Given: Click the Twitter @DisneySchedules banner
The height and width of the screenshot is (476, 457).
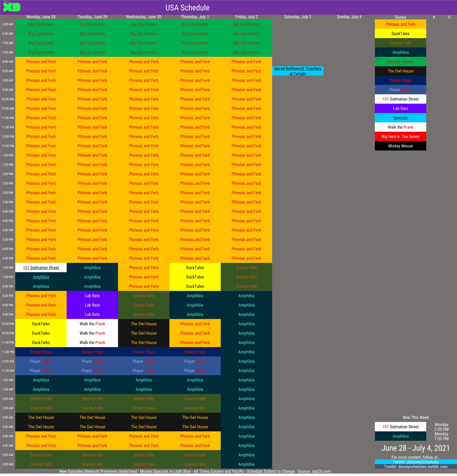Looking at the screenshot, I should tap(415, 462).
